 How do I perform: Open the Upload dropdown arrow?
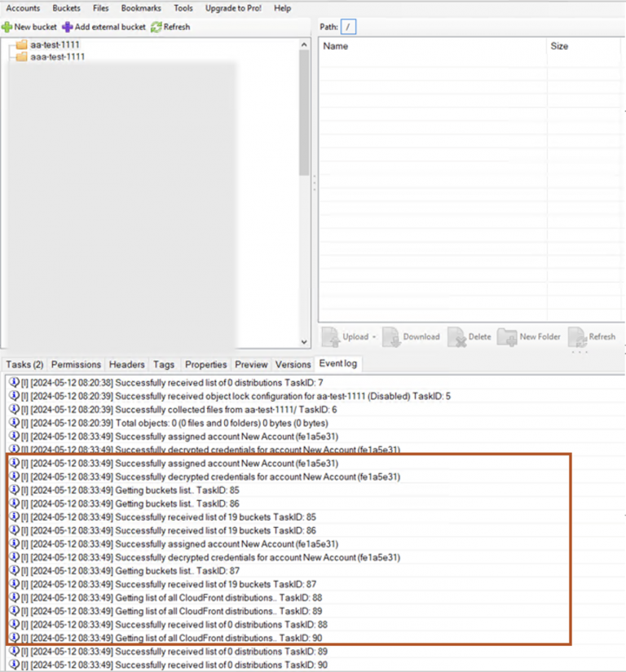click(374, 337)
